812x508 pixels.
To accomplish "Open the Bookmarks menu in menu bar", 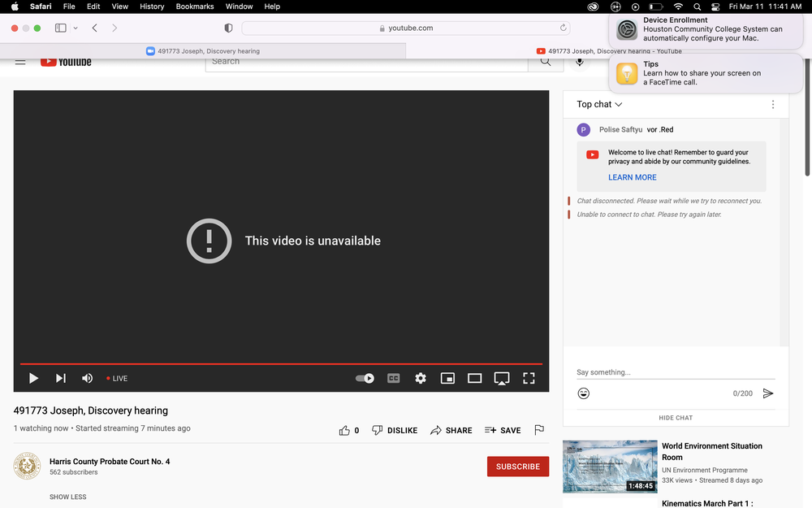I will tap(194, 7).
